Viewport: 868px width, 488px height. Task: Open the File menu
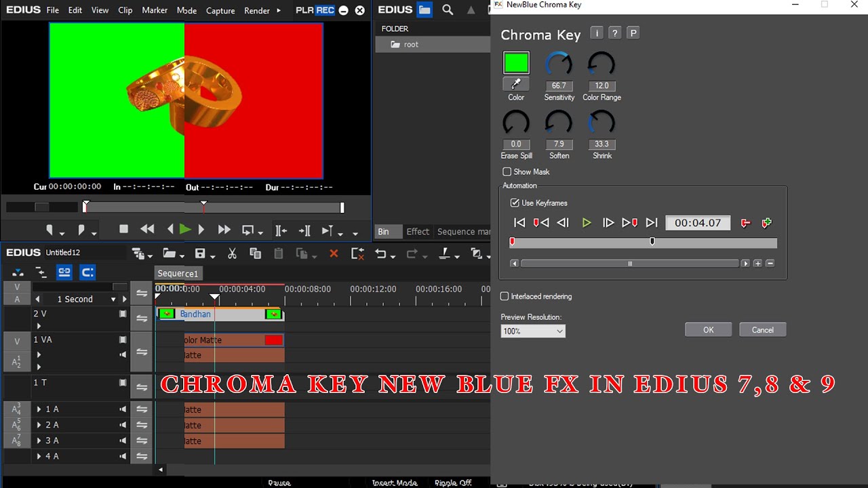(x=52, y=10)
